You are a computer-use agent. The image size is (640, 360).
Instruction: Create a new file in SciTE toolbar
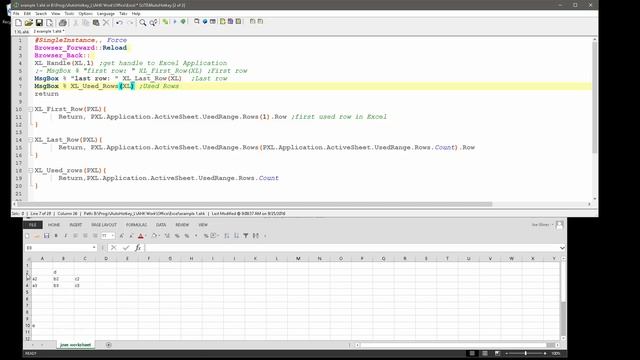(x=18, y=22)
